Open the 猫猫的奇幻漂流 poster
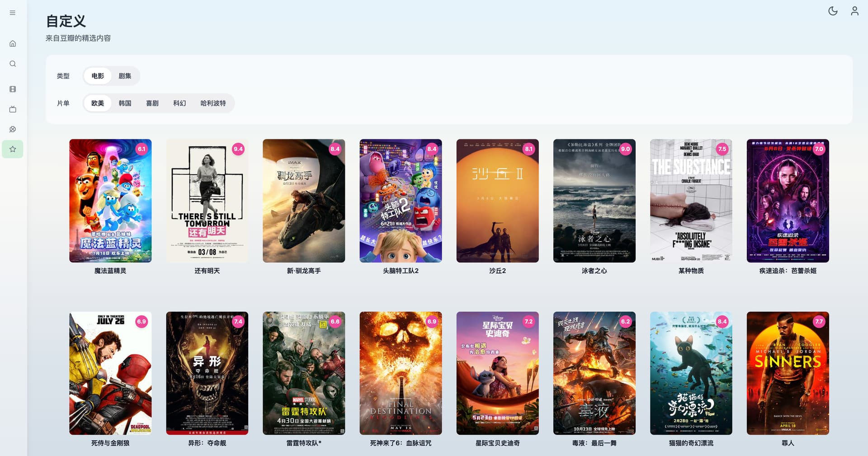 (x=691, y=373)
